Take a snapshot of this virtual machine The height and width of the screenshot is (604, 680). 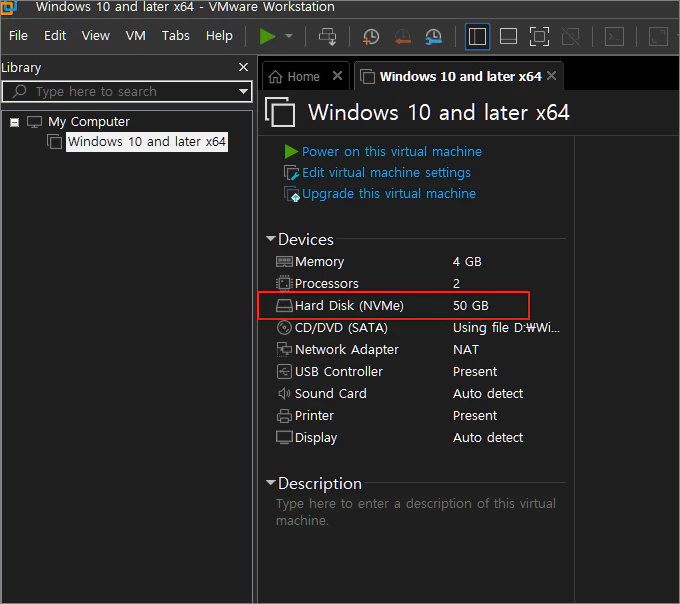[371, 36]
